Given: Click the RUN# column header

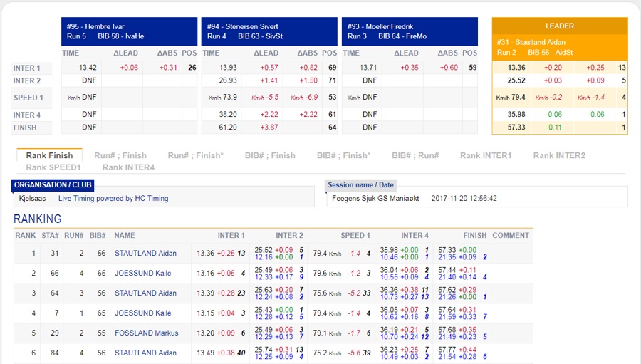Looking at the screenshot, I should [74, 236].
